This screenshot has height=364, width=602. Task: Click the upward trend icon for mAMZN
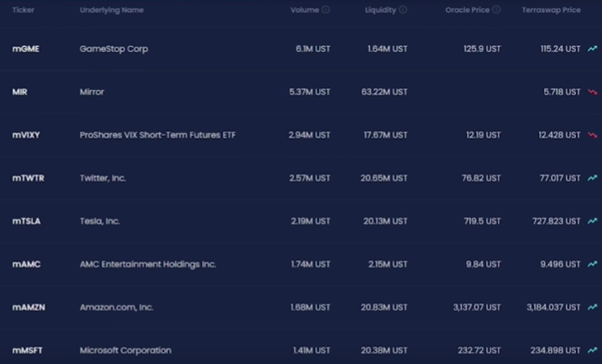(593, 307)
